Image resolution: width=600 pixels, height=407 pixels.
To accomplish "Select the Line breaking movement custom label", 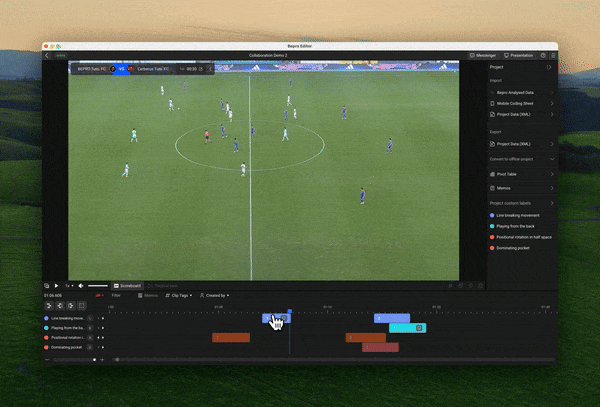I will 518,215.
